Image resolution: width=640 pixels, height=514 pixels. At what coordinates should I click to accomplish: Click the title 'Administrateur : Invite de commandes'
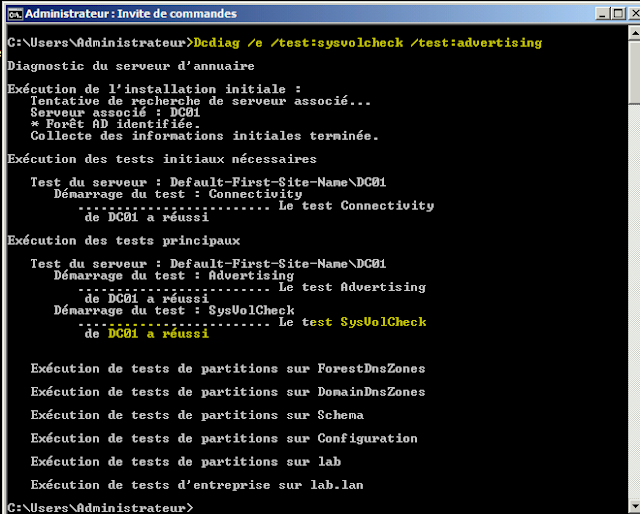[131, 14]
